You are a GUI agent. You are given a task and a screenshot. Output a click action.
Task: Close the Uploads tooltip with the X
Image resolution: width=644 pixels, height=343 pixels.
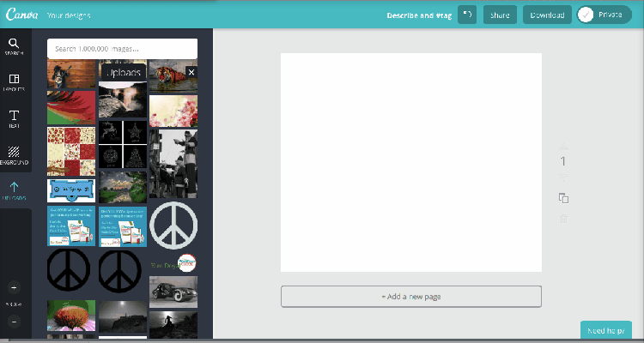191,72
